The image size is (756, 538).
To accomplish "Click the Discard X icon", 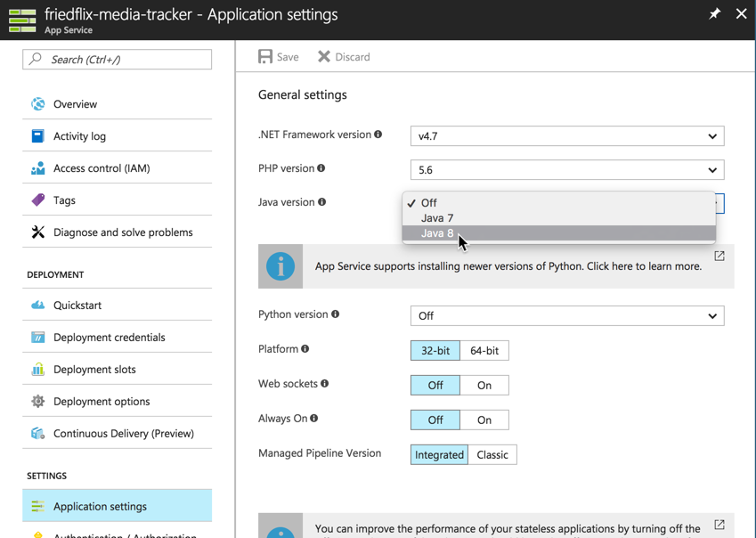I will 324,57.
